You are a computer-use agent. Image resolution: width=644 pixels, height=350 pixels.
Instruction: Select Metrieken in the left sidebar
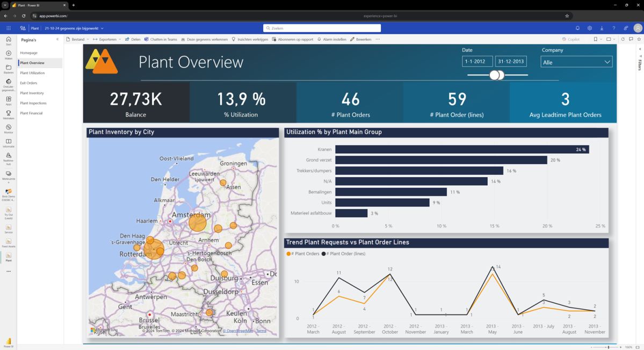pyautogui.click(x=8, y=114)
